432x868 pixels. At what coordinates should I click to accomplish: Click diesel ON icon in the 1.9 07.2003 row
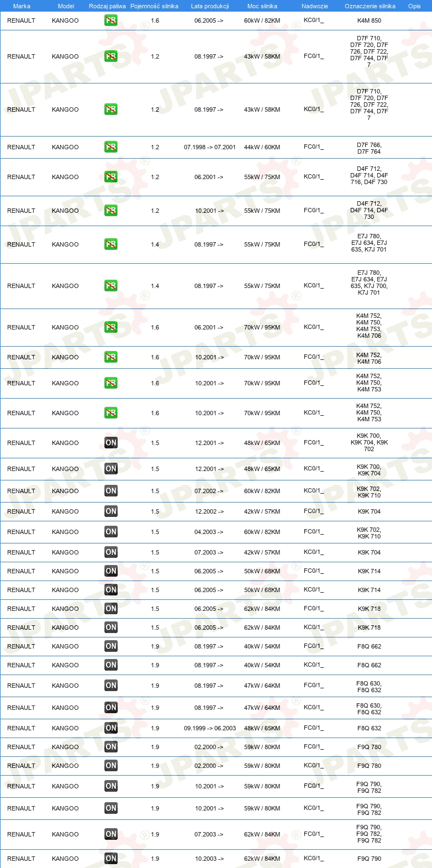(x=111, y=834)
